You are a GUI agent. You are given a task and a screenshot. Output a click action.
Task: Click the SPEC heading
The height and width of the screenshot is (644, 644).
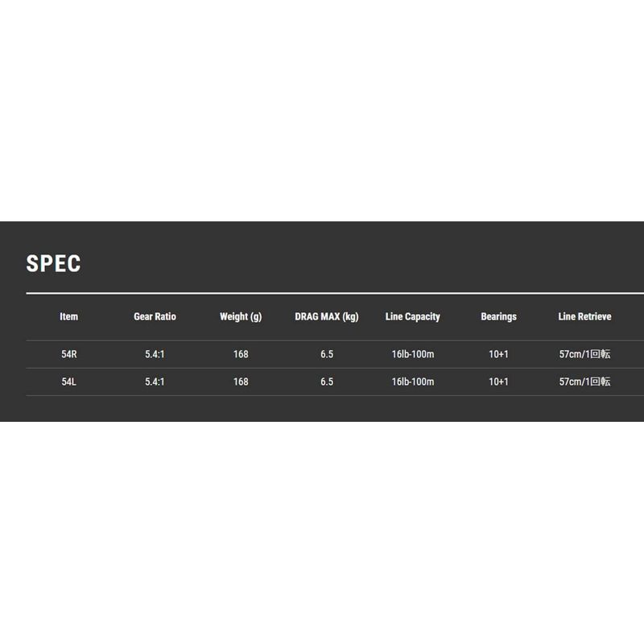click(x=53, y=263)
